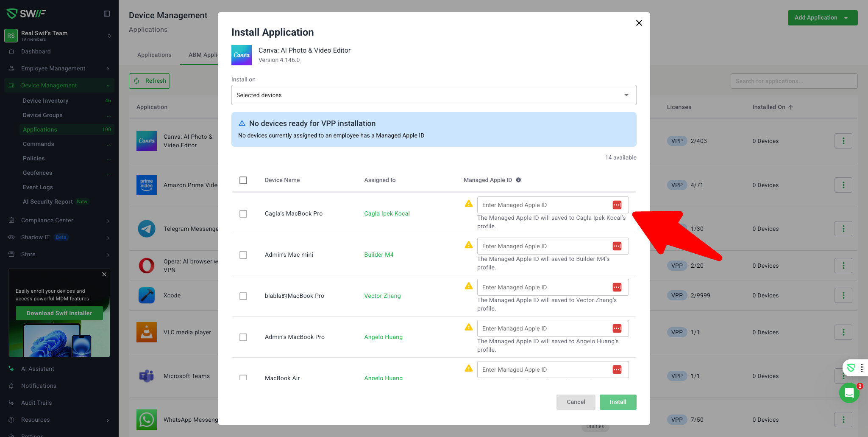This screenshot has height=437, width=868.
Task: Click the Managed Apple ID field for Angelo Huang
Action: coord(545,328)
